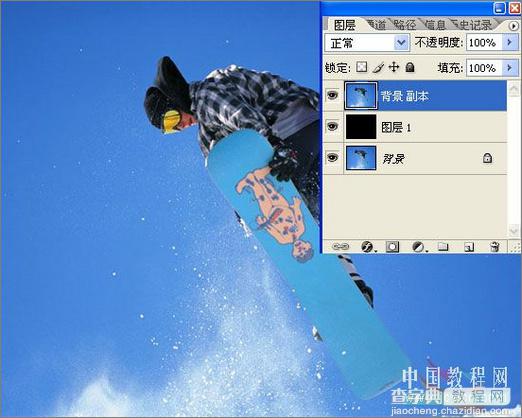
Task: Open the fill 填充 slider arrow
Action: (510, 68)
